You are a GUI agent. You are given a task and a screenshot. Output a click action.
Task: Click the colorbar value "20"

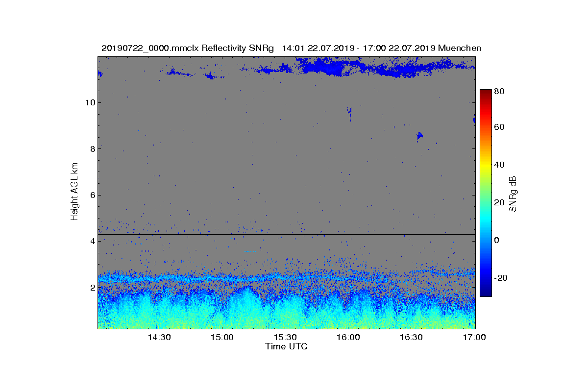click(500, 203)
